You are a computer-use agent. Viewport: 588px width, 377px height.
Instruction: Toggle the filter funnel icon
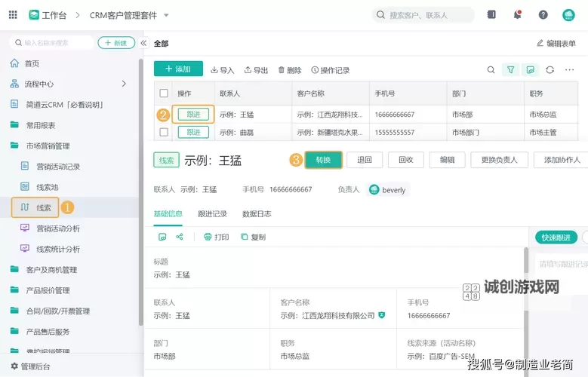511,69
